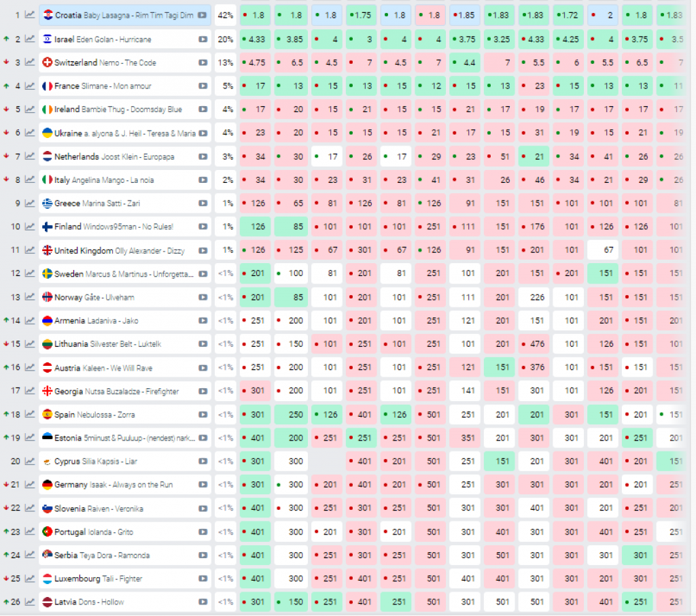
Task: Play Ukraine's Teresa & Maria video
Action: point(203,133)
